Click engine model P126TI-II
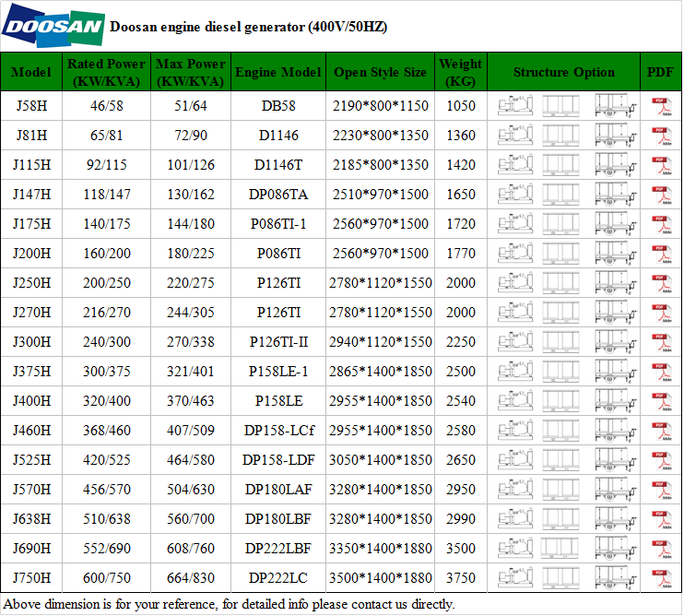Screen dimensions: 684x616 coord(278,342)
